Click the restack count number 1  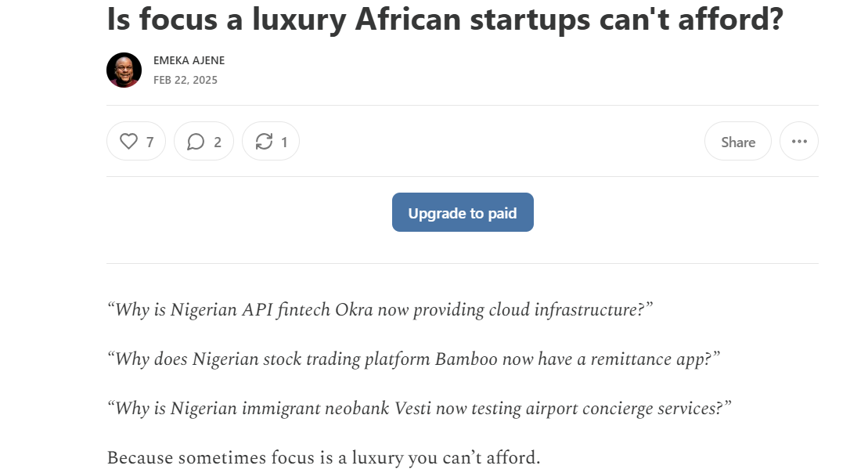pos(284,143)
